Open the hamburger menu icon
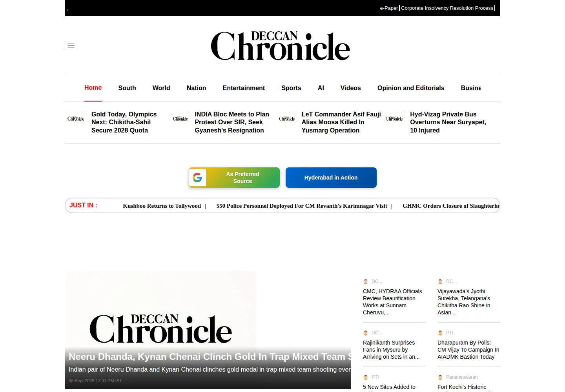The image size is (565, 392). point(71,45)
